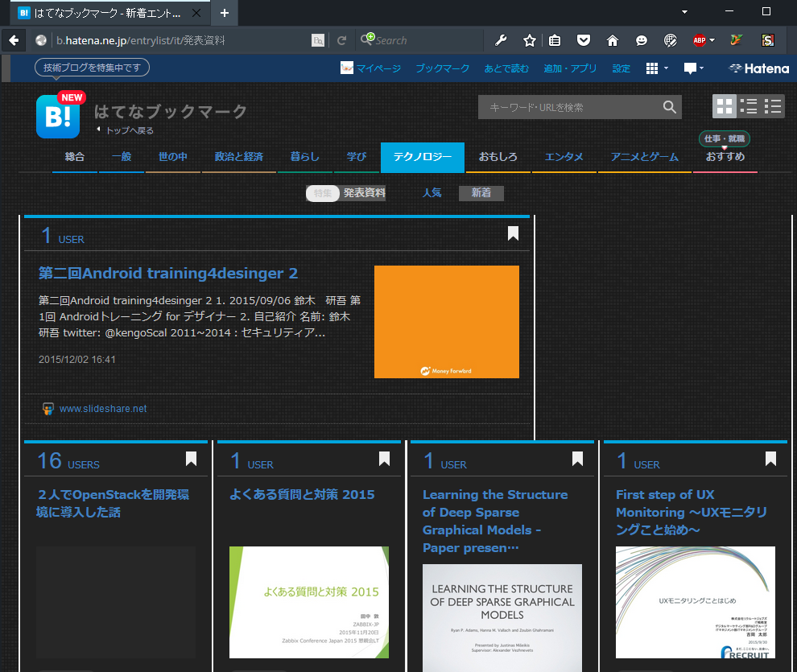Show 新着 newest entries
Viewport: 797px width, 672px height.
481,193
